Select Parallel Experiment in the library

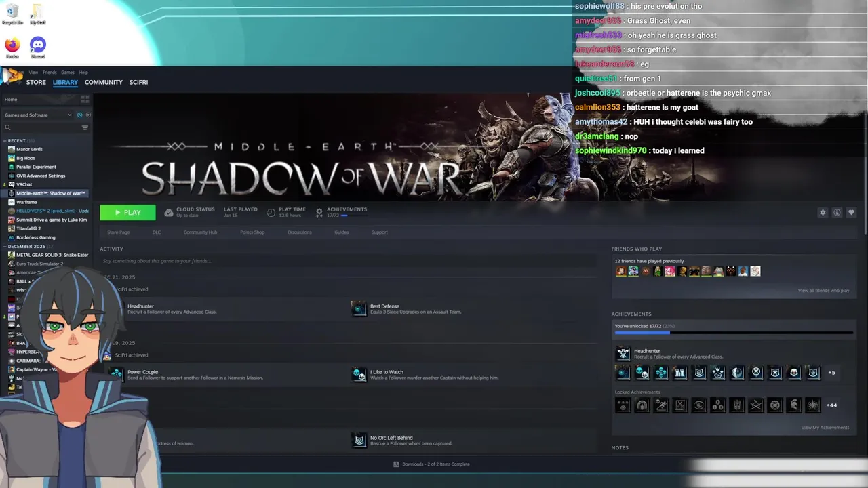36,167
